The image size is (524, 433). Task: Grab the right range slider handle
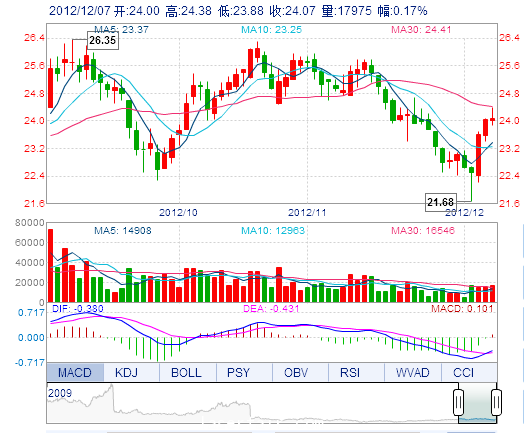click(x=497, y=402)
